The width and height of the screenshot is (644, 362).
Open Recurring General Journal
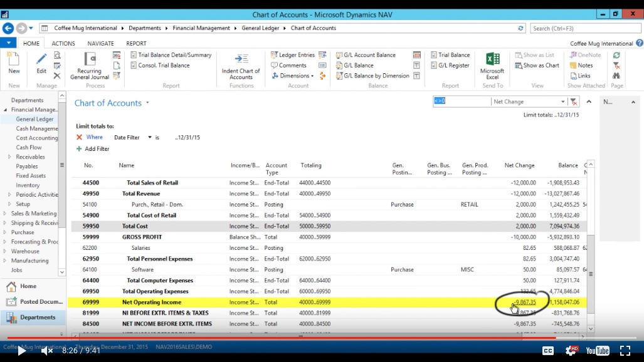(x=90, y=66)
